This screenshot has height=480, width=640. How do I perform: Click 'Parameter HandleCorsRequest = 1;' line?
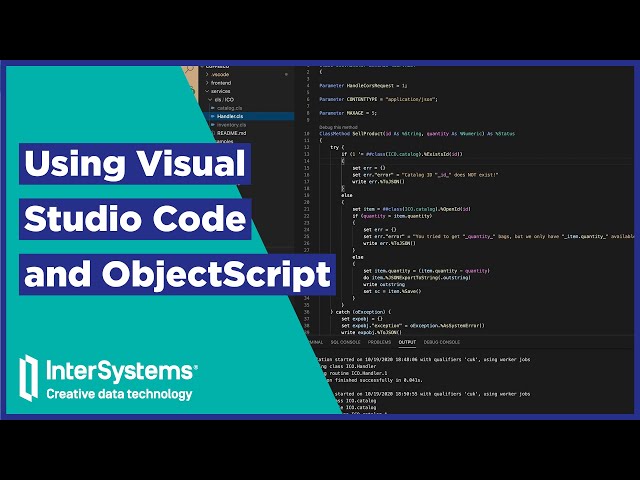tap(363, 86)
